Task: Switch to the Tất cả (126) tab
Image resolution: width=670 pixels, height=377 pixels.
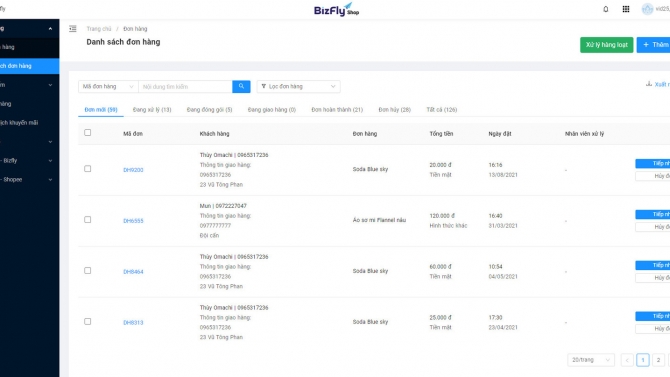Action: 442,110
